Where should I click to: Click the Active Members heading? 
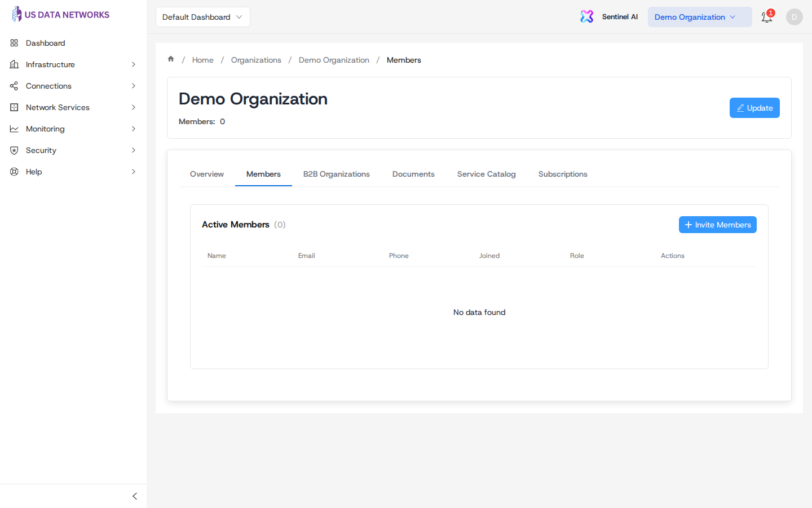pos(236,225)
